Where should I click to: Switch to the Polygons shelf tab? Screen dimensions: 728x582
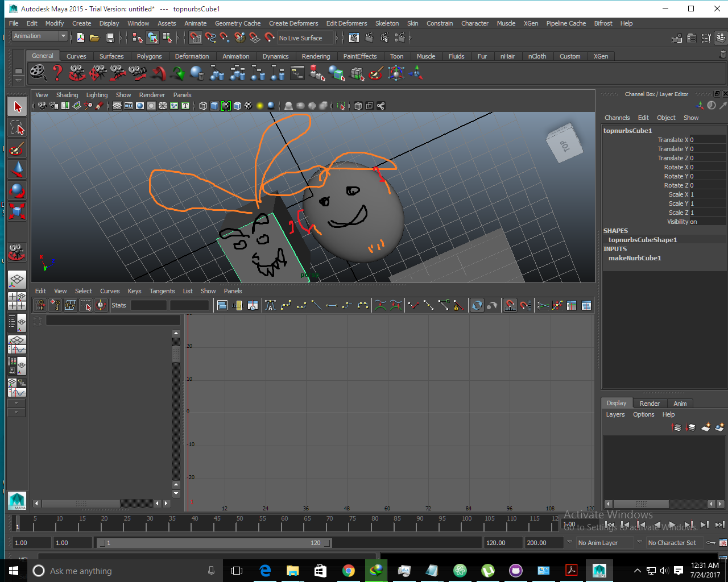149,56
